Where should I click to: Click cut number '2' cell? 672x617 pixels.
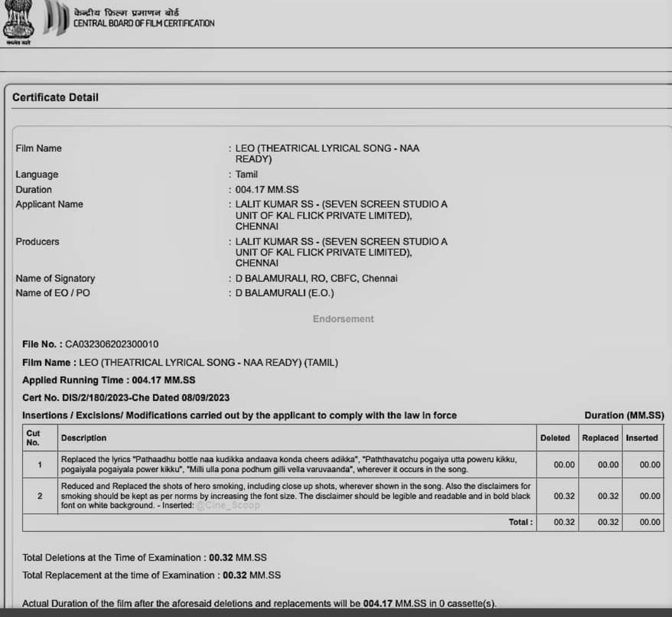point(40,496)
